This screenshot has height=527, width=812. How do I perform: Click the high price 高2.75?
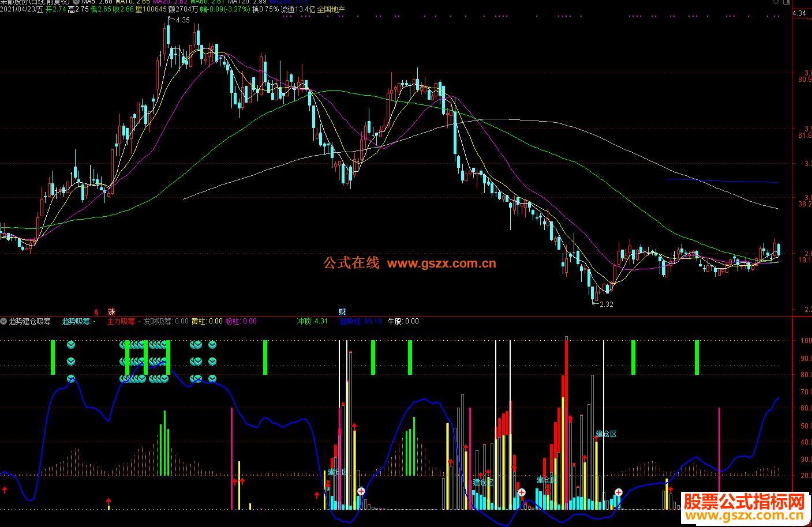coord(78,9)
